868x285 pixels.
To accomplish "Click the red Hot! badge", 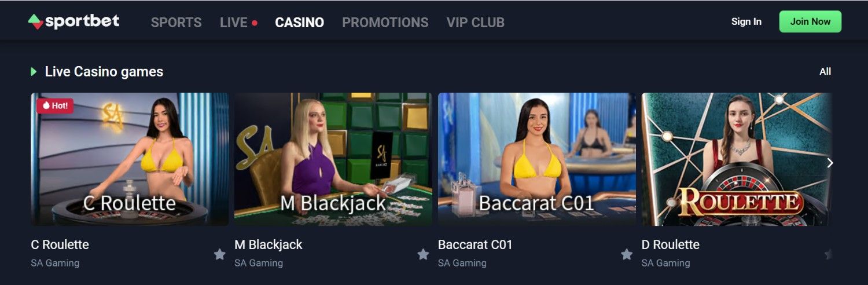I will [55, 105].
